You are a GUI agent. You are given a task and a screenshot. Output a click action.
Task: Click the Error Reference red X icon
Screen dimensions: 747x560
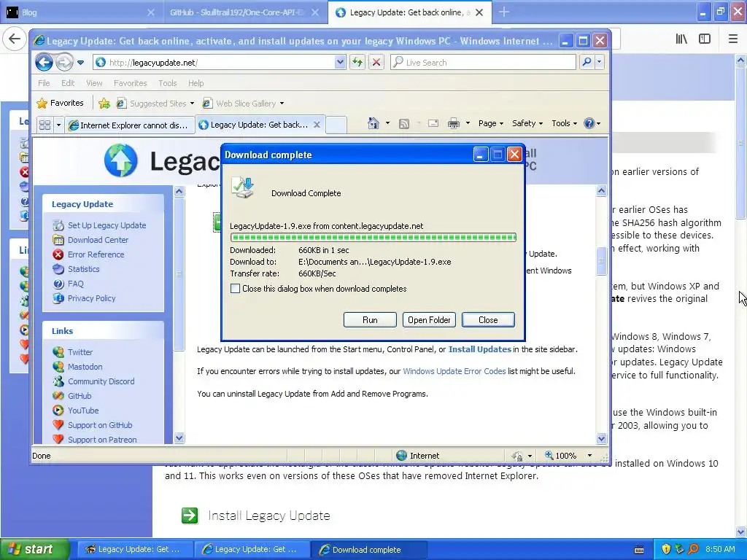(58, 254)
